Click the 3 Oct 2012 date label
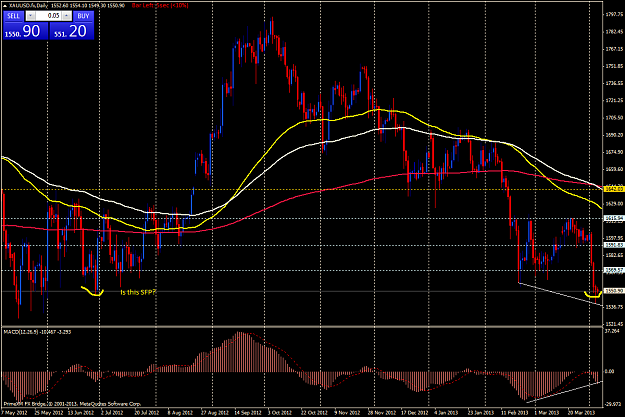The height and width of the screenshot is (417, 625). [281, 413]
